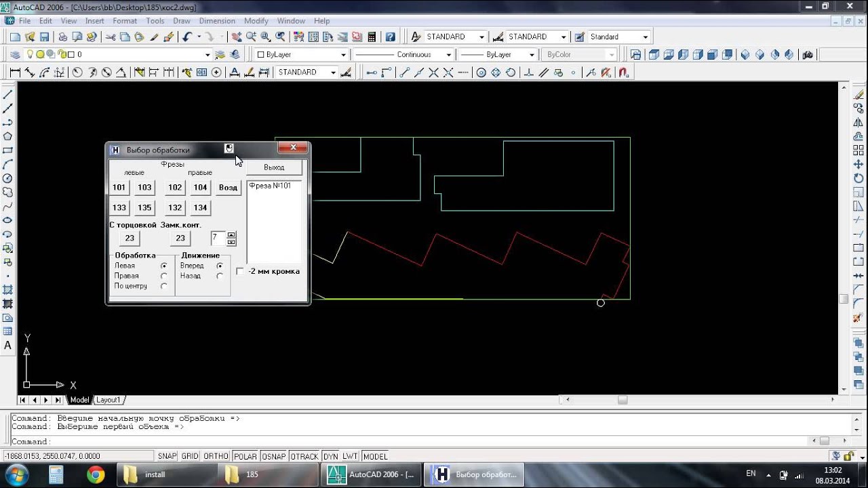Select the Polygon tool in Draw toolbar
Image resolution: width=868 pixels, height=488 pixels.
7,136
